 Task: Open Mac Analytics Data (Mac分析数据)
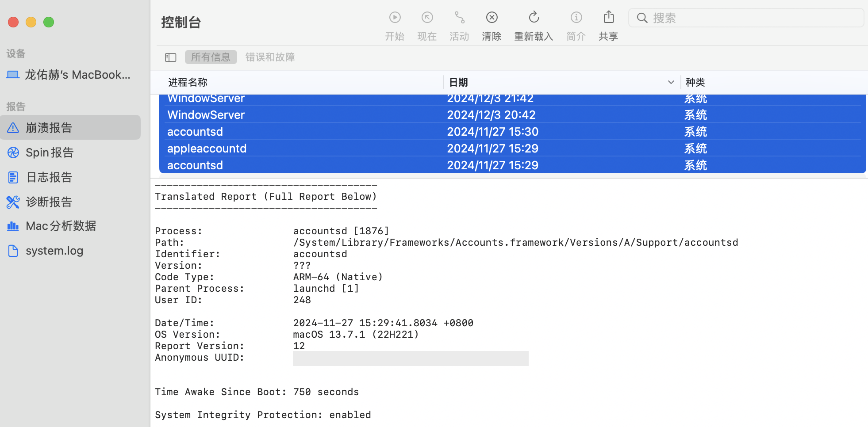[61, 226]
